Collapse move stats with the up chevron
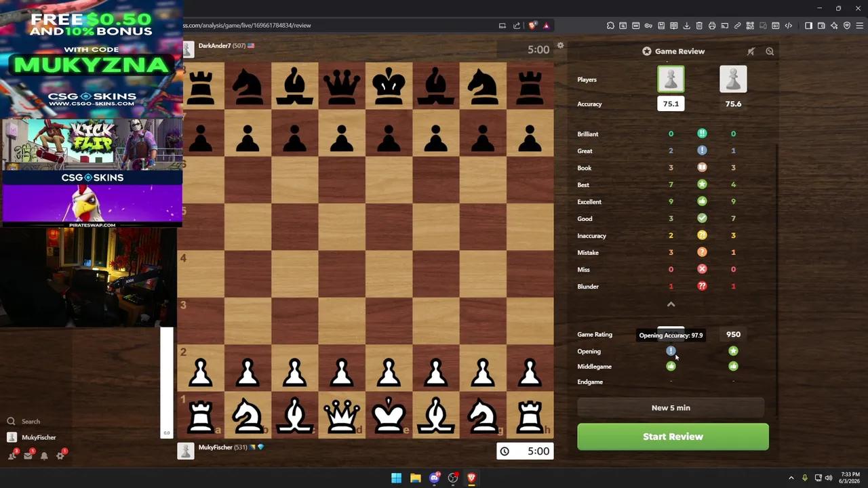868x488 pixels. 671,304
